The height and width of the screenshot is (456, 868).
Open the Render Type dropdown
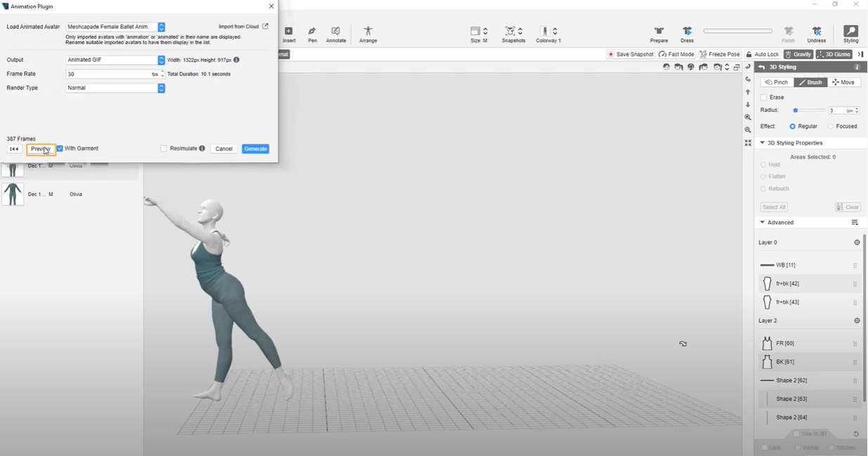pos(161,88)
